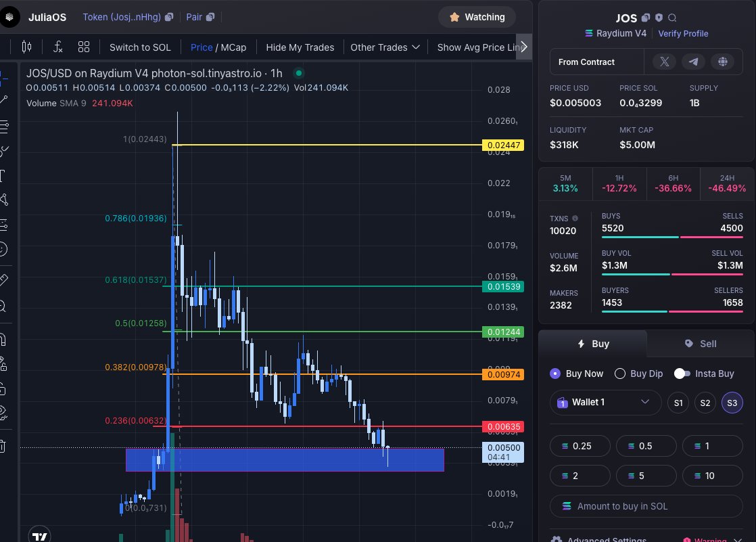Toggle the Watching star button

[477, 17]
